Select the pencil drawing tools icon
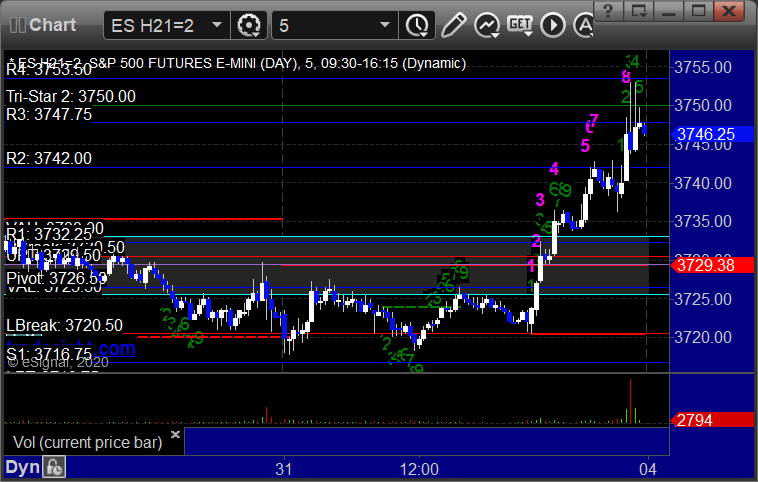This screenshot has height=482, width=758. [x=453, y=25]
